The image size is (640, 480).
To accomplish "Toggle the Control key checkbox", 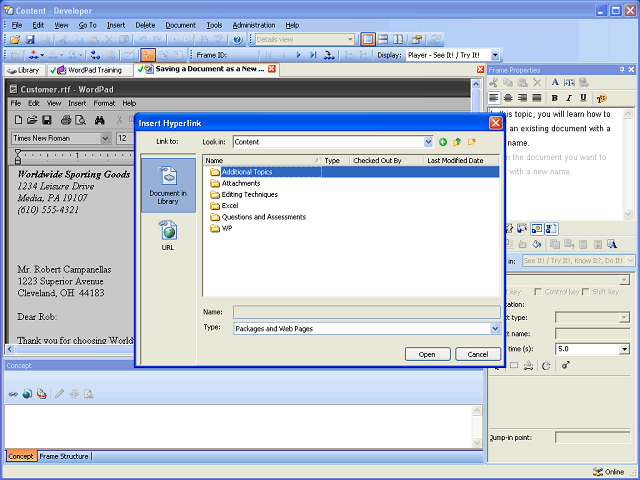I will pos(538,292).
